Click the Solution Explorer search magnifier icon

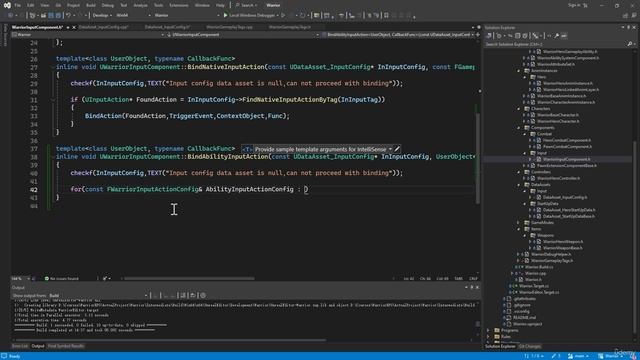[629, 44]
